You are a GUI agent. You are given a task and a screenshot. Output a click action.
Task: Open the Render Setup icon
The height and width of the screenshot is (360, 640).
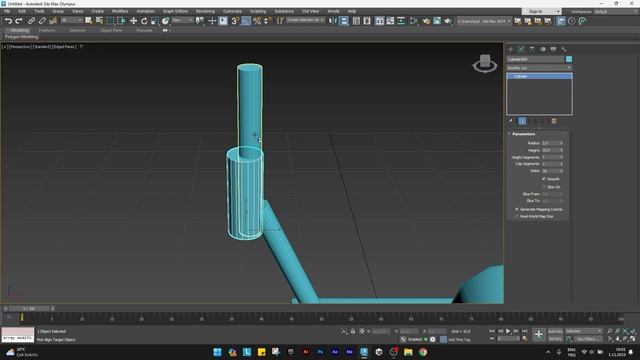426,21
